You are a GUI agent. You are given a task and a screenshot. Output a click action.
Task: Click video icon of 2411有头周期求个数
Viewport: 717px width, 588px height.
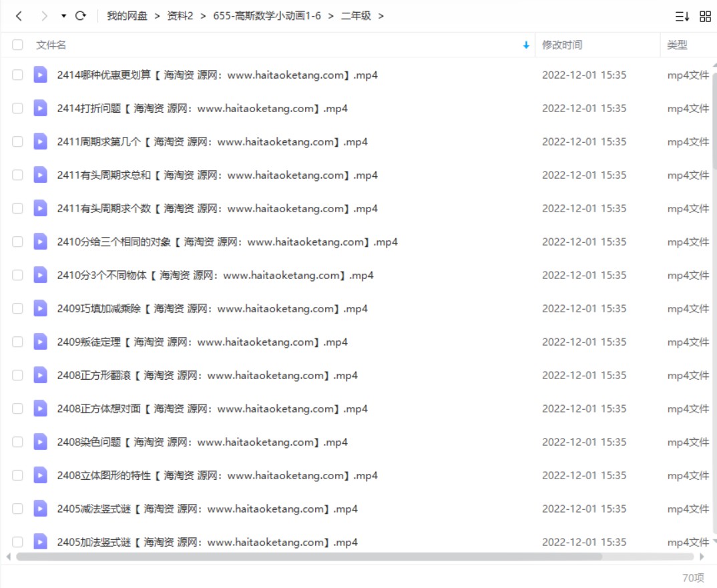(x=40, y=208)
